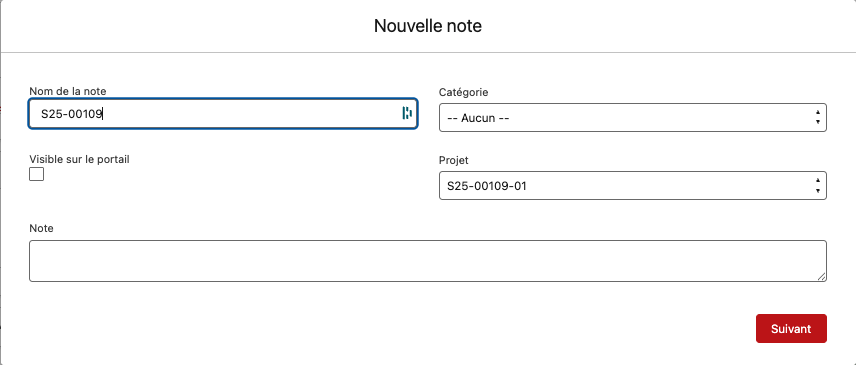
Task: Select the -- Aucun -- option text
Action: [x=478, y=118]
